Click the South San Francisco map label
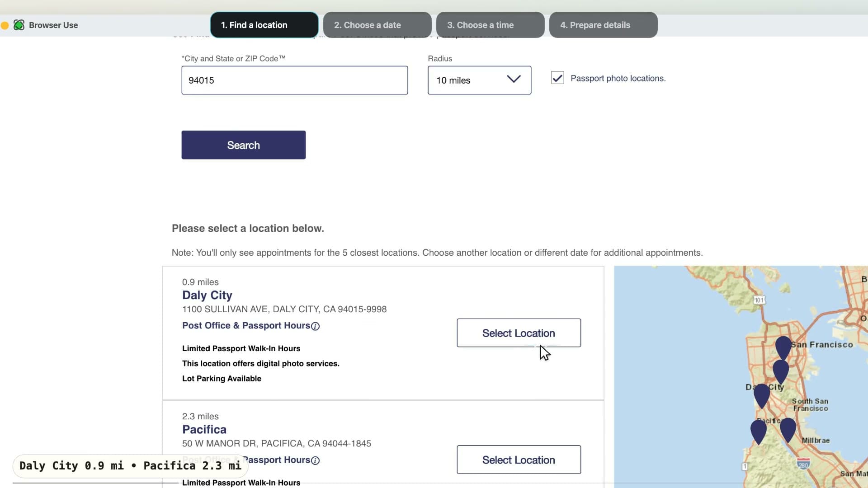This screenshot has width=868, height=488. [x=810, y=404]
